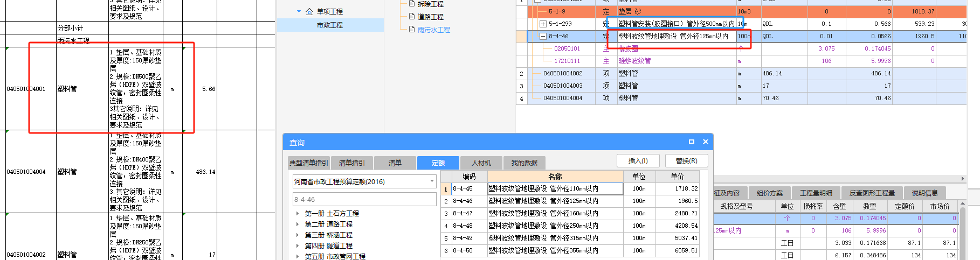Select query result row 8-4-45

pos(570,188)
